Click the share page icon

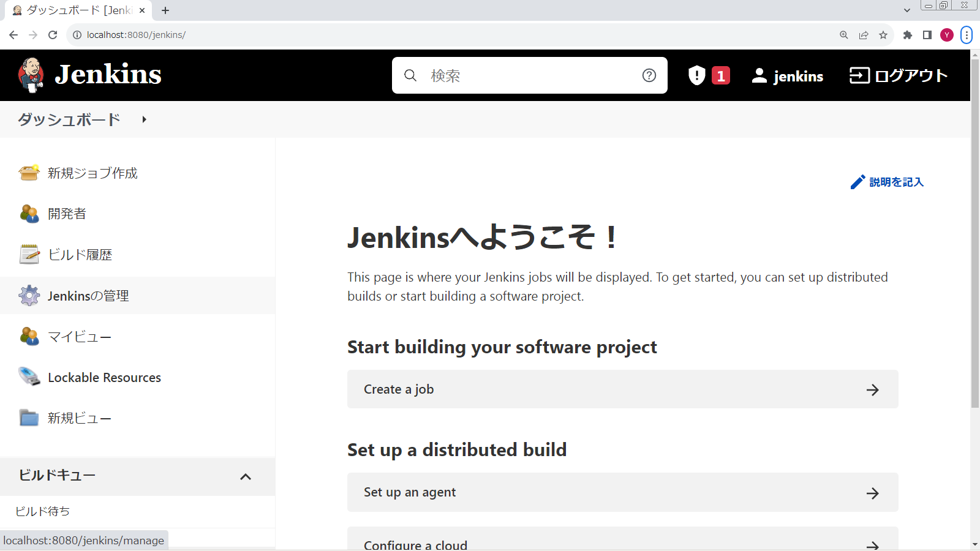864,35
